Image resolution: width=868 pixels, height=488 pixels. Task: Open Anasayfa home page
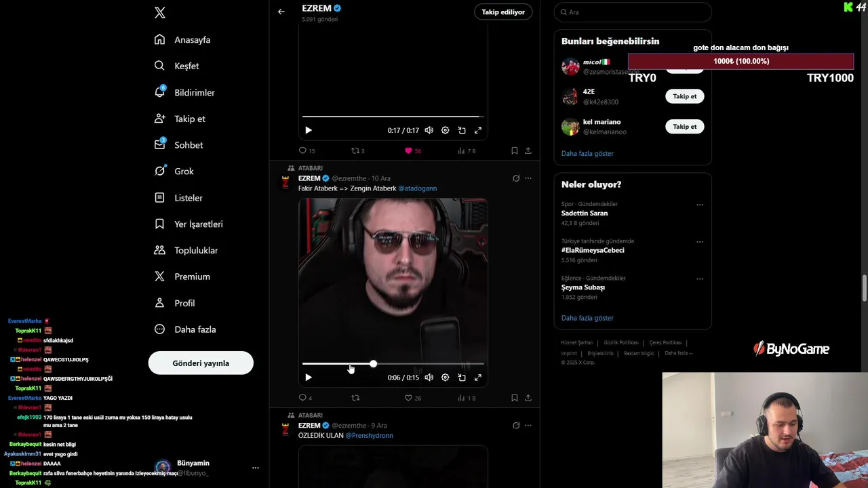coord(182,39)
